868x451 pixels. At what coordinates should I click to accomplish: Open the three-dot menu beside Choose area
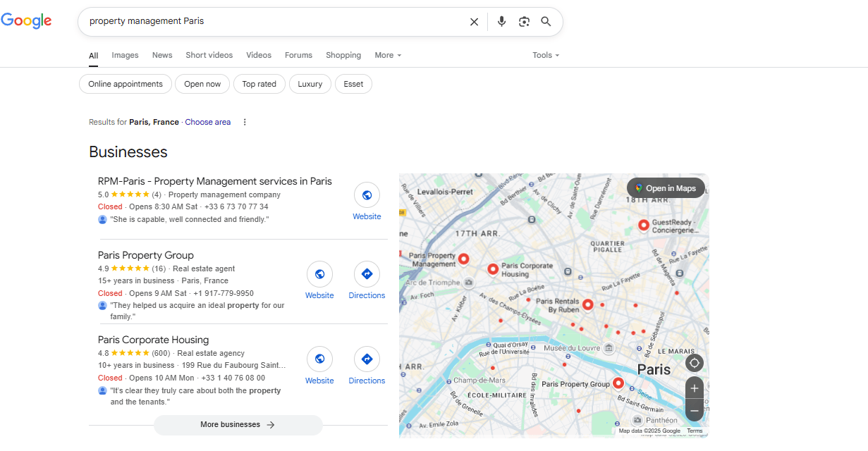pos(245,122)
